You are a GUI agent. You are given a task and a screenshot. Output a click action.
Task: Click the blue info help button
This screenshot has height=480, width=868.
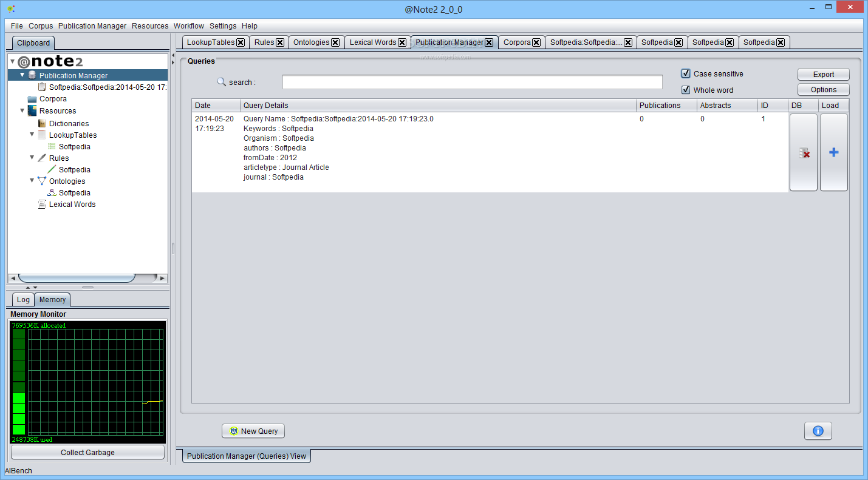coord(818,431)
